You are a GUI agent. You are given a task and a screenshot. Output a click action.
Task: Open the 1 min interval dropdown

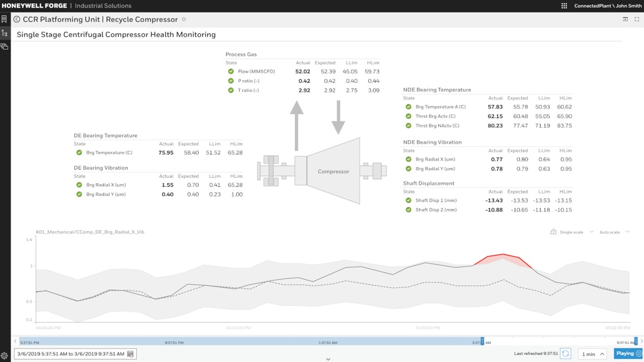592,354
